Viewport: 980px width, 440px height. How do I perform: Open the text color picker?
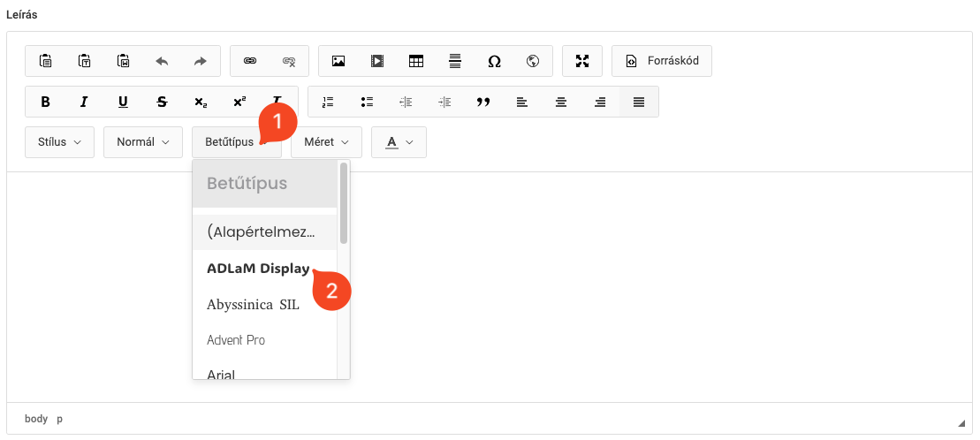[399, 142]
